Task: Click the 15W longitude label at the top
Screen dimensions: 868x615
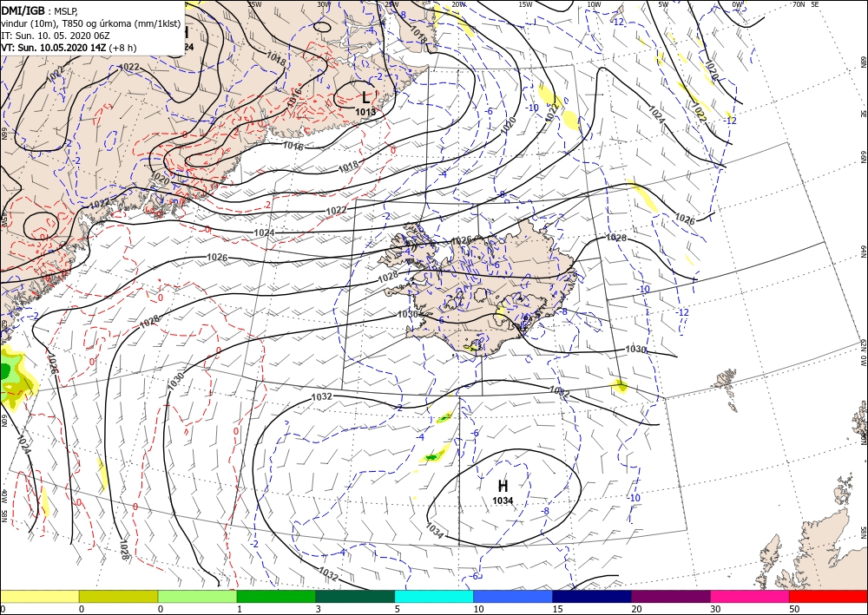Action: click(525, 4)
